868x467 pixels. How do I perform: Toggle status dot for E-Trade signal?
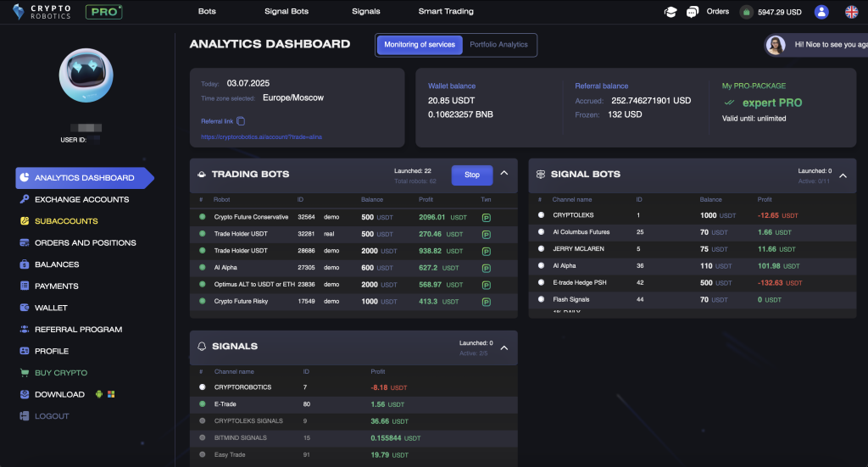(x=202, y=404)
